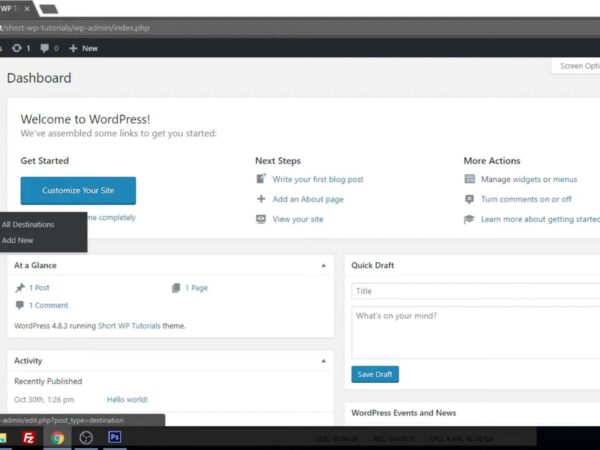The width and height of the screenshot is (600, 450).
Task: Open the New content menu
Action: coord(83,48)
